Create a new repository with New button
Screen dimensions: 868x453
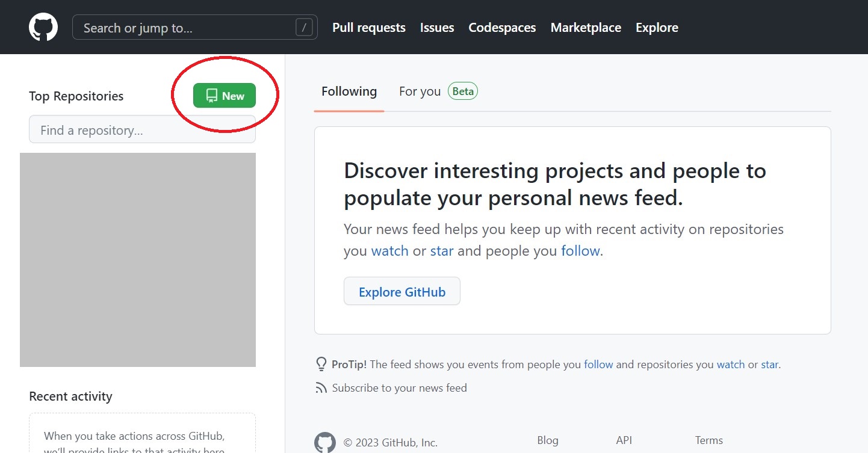[225, 96]
